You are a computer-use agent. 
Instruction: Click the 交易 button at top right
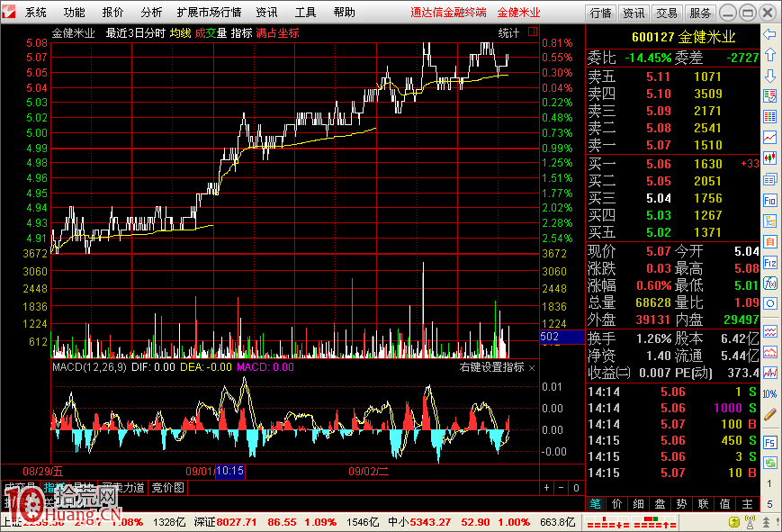coord(667,13)
